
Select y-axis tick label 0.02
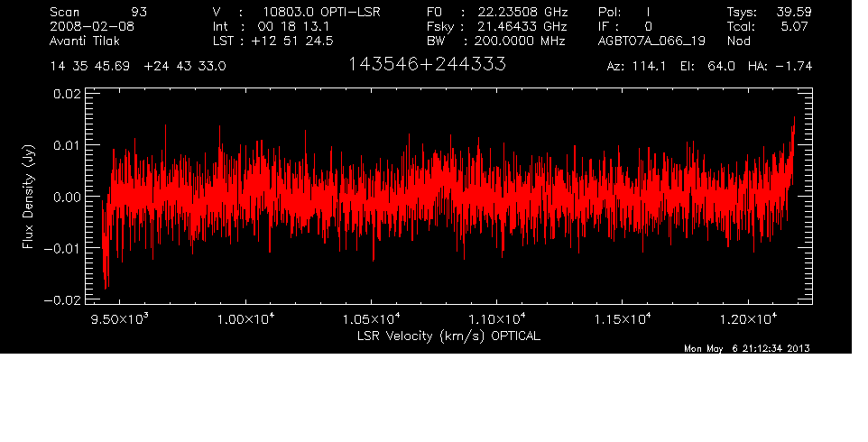[67, 94]
